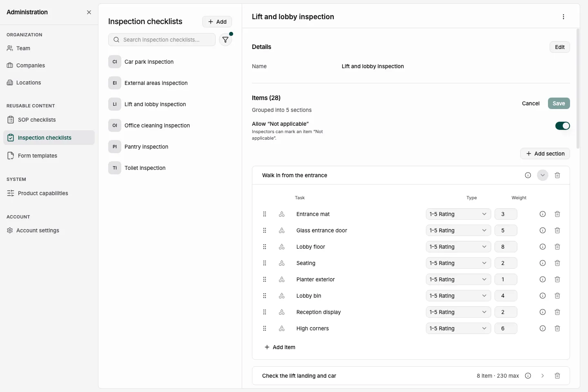Save the items changes
Viewport: 588px width, 392px height.
pyautogui.click(x=559, y=103)
